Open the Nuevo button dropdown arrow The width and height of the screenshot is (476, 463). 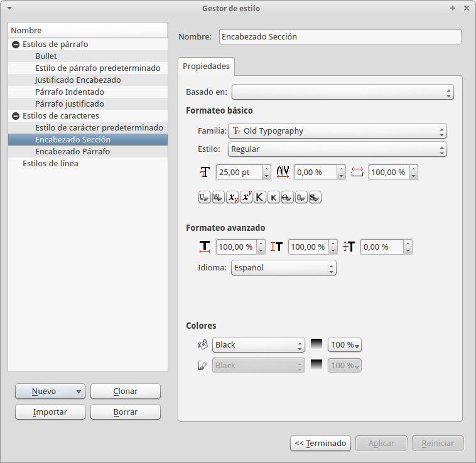pos(78,391)
